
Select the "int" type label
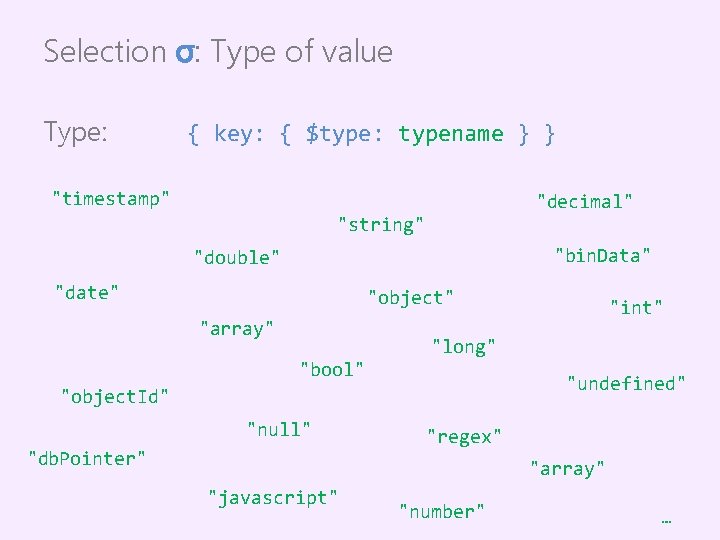click(x=637, y=307)
